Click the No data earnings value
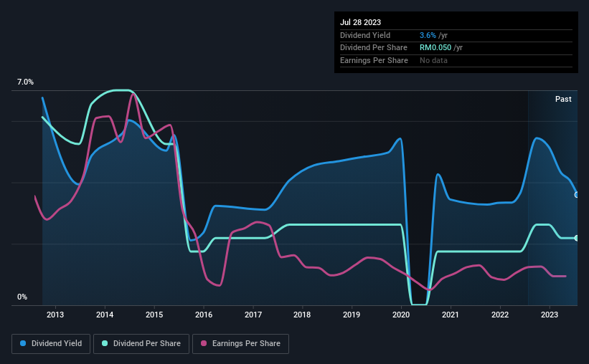 click(x=434, y=60)
